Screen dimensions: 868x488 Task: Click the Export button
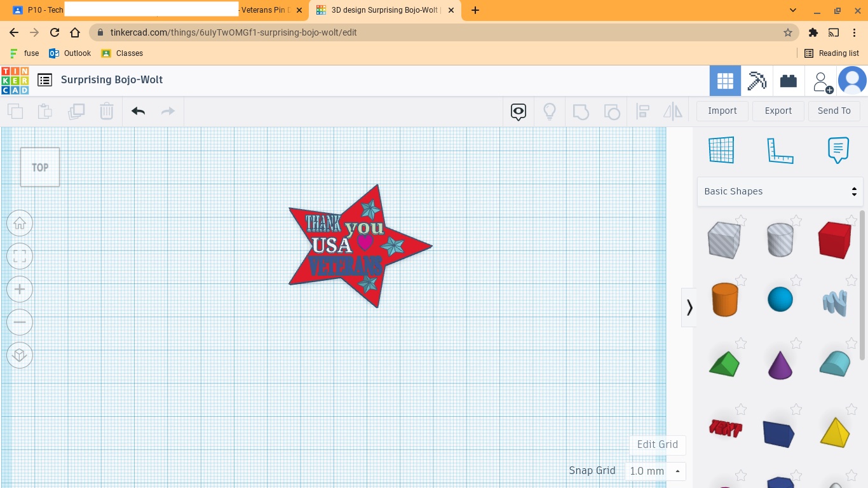[x=778, y=111]
